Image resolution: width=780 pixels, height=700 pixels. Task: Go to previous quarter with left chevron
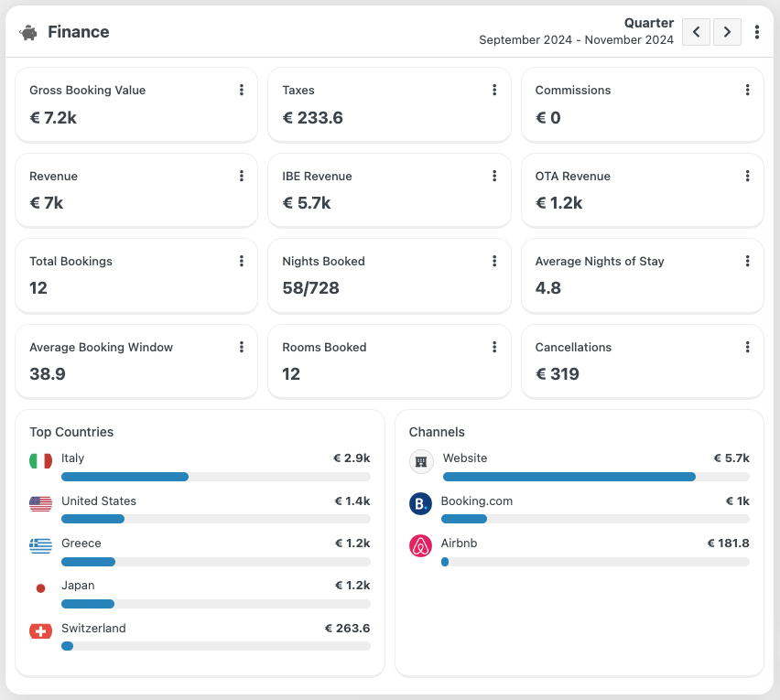click(696, 32)
